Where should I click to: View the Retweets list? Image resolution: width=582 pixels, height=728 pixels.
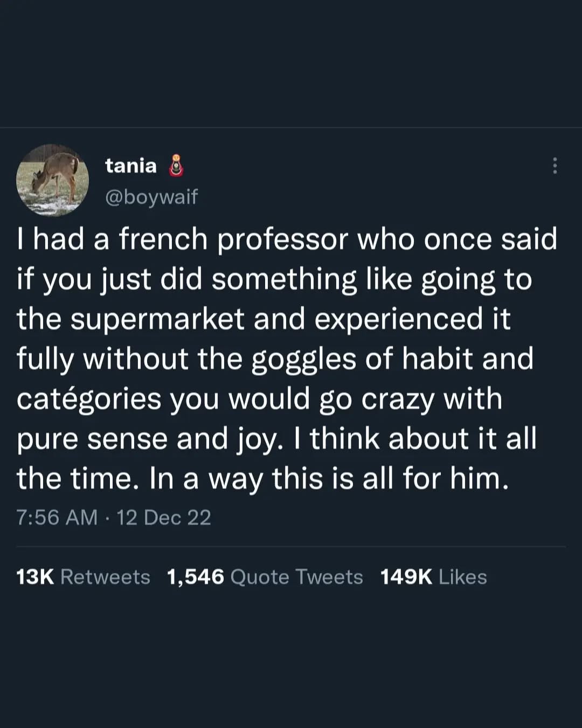[x=105, y=577]
